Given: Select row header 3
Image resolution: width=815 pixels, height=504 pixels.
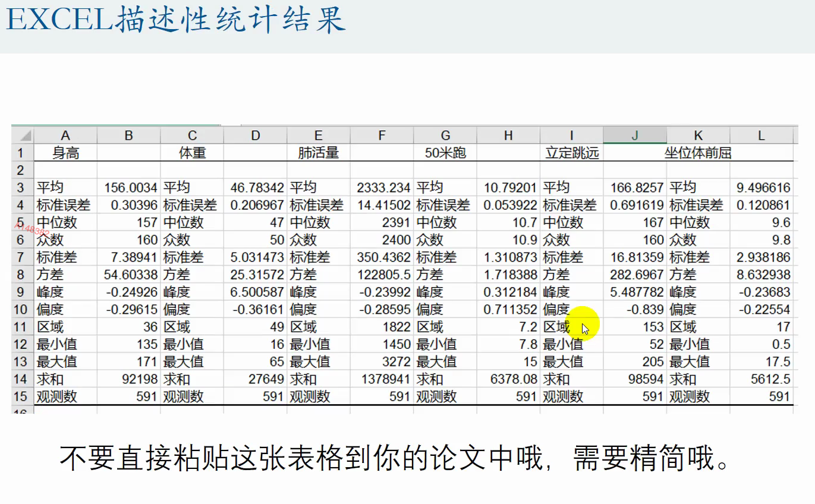Looking at the screenshot, I should [23, 188].
